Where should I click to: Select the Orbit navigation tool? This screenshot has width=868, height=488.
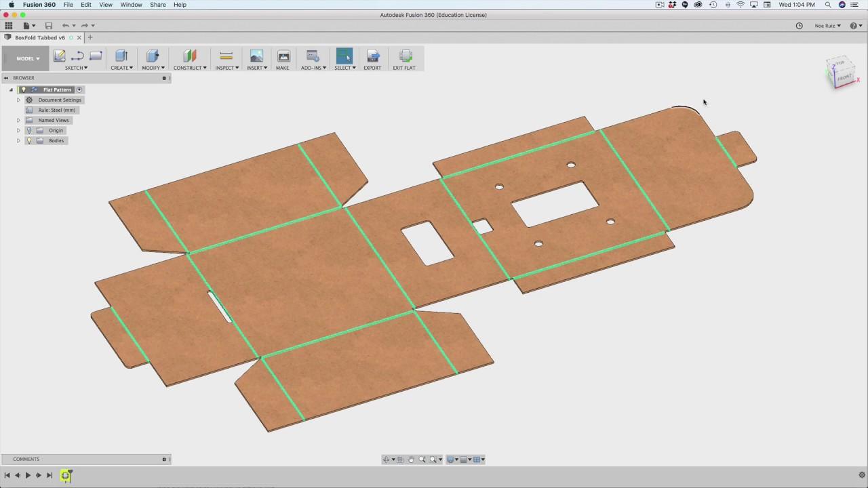(387, 460)
